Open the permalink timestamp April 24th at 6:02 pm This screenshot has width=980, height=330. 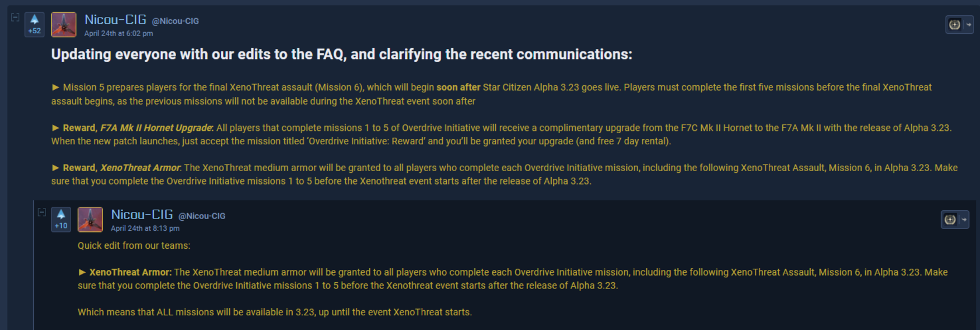(x=118, y=33)
